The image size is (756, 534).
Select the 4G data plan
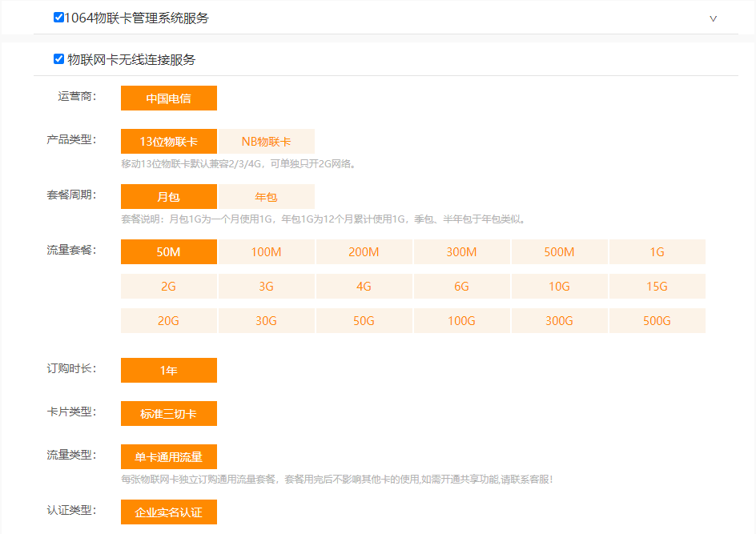364,287
